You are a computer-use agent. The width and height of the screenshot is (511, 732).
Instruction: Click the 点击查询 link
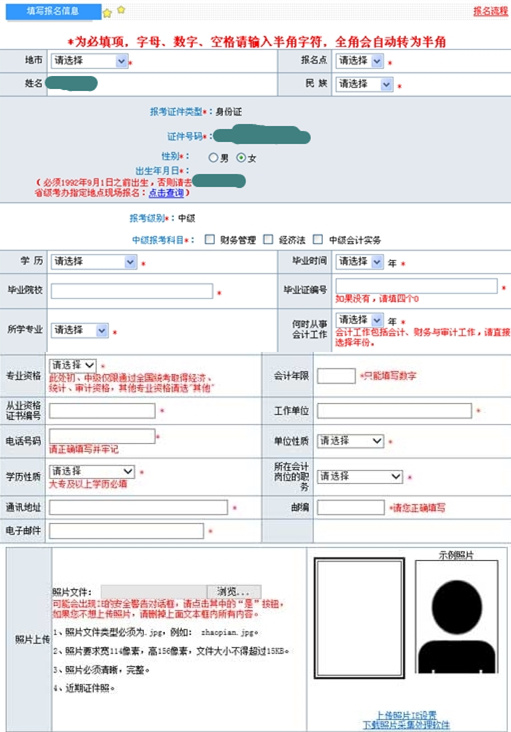(166, 192)
